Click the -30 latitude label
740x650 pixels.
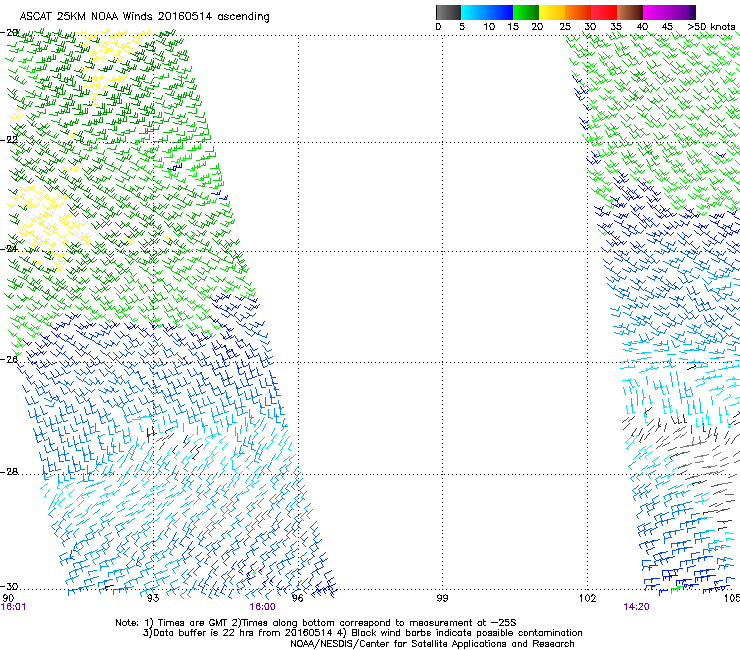point(9,587)
